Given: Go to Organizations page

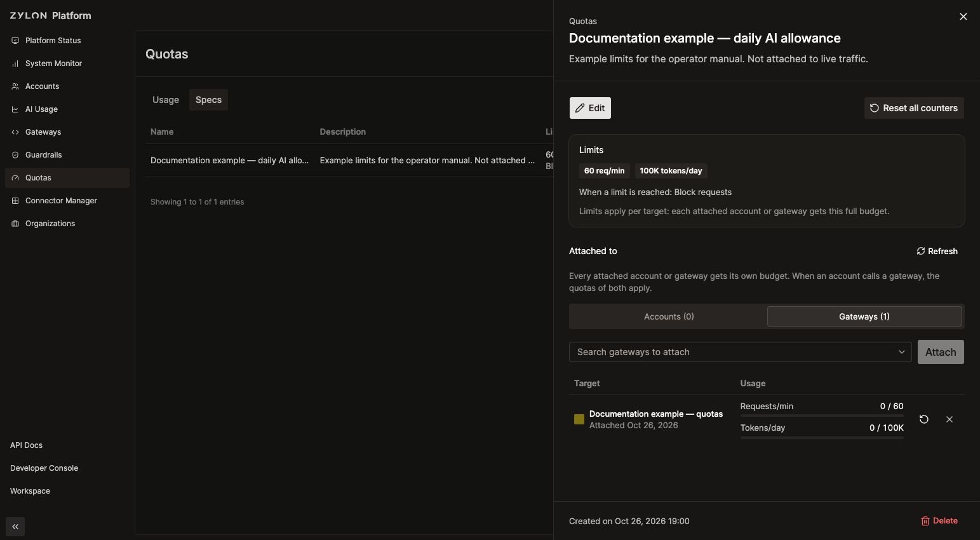Looking at the screenshot, I should coord(67,224).
